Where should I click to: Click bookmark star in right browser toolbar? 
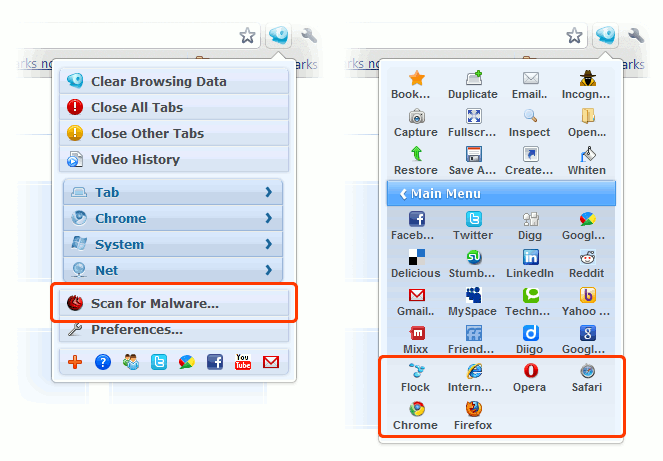point(574,36)
